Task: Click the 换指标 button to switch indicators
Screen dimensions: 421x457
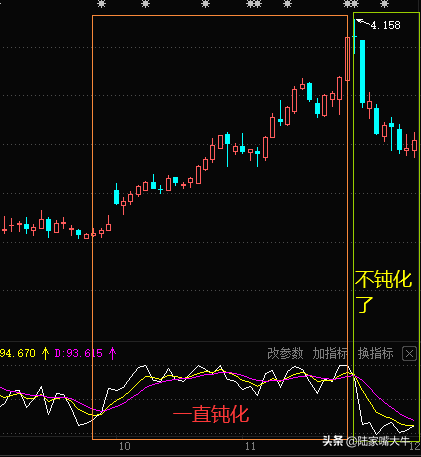Action: click(x=376, y=353)
